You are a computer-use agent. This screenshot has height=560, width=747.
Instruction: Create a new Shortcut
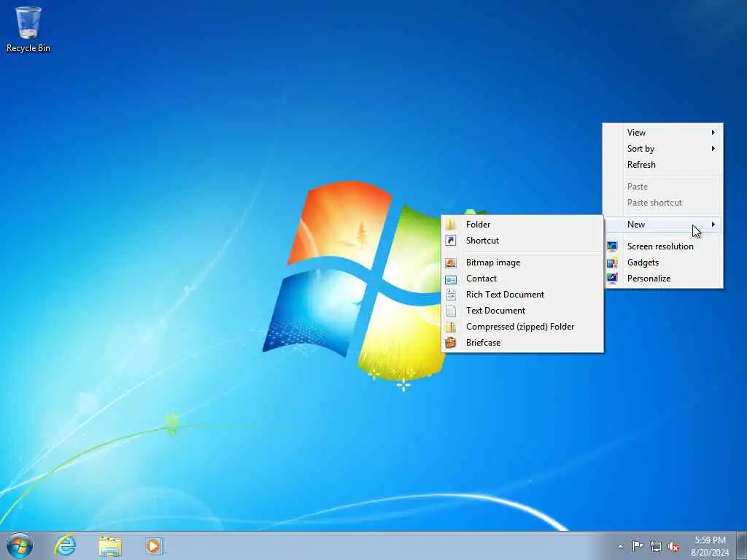pyautogui.click(x=522, y=241)
